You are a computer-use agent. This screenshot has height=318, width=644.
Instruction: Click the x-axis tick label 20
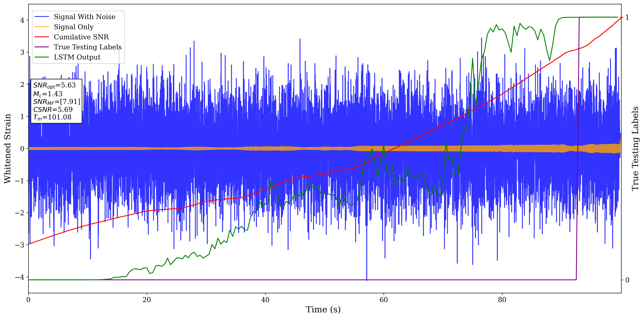[147, 300]
